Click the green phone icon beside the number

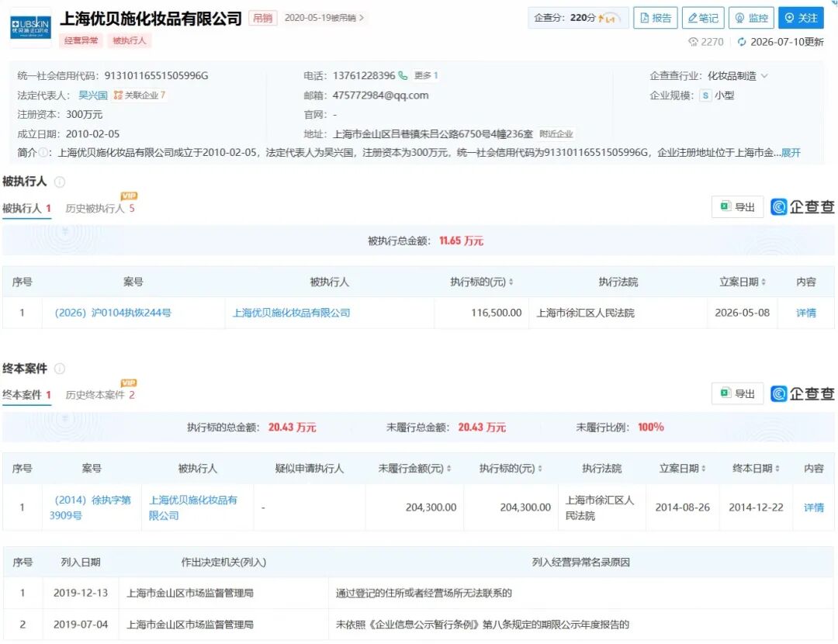coord(403,75)
